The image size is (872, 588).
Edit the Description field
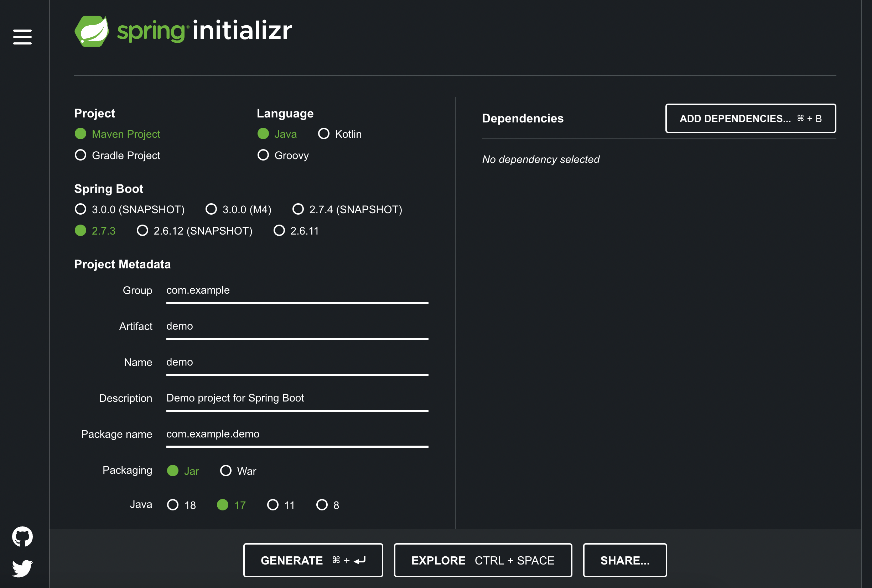tap(297, 398)
